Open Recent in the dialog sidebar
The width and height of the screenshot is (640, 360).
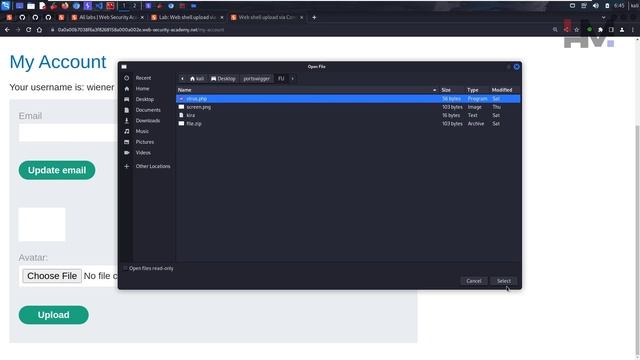[x=143, y=78]
